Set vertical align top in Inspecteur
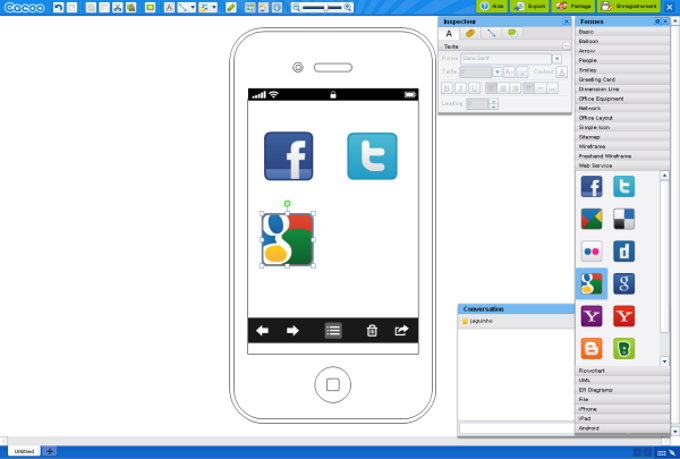This screenshot has width=680, height=459. pos(528,88)
